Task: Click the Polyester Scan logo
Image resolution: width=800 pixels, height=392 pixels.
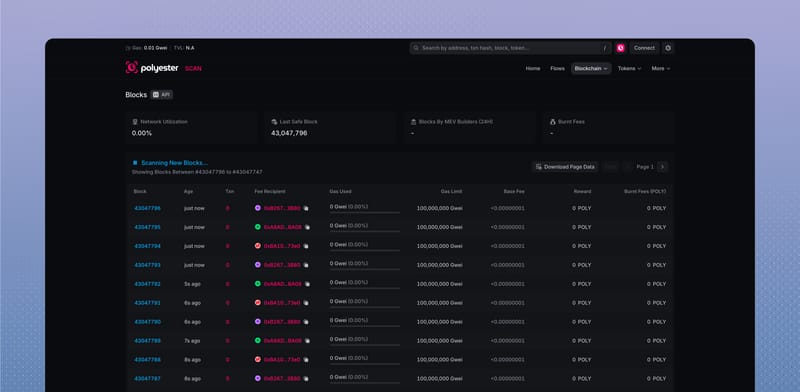Action: pyautogui.click(x=163, y=68)
